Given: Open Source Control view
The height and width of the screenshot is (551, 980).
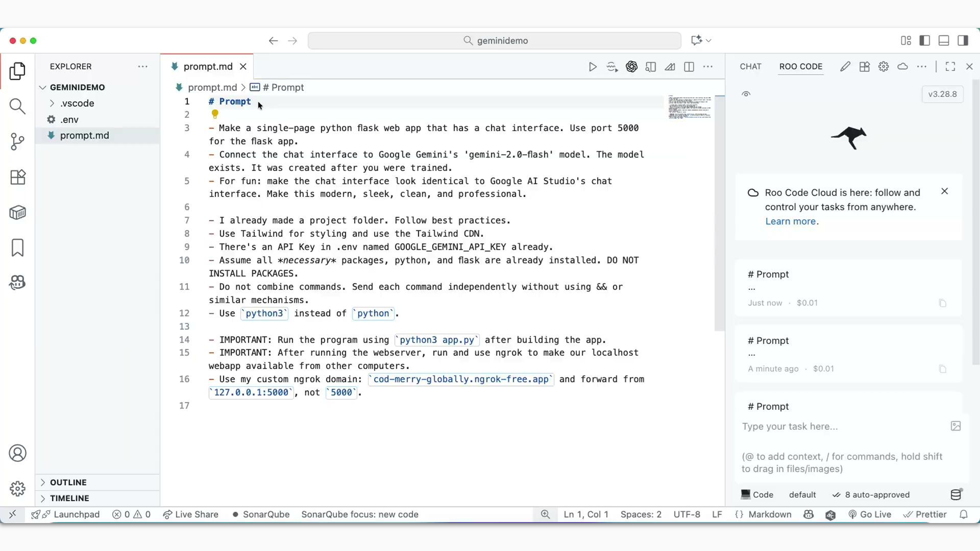Looking at the screenshot, I should click(x=17, y=142).
